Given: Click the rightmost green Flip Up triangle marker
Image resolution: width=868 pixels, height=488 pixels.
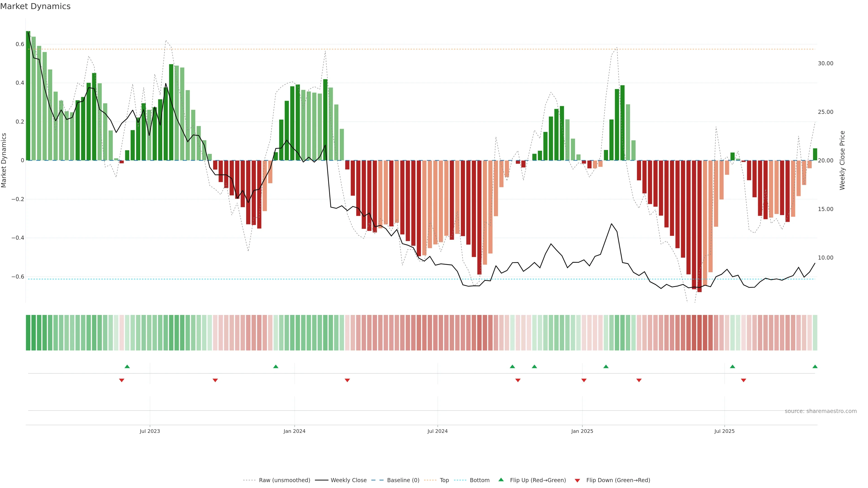Looking at the screenshot, I should (x=815, y=366).
